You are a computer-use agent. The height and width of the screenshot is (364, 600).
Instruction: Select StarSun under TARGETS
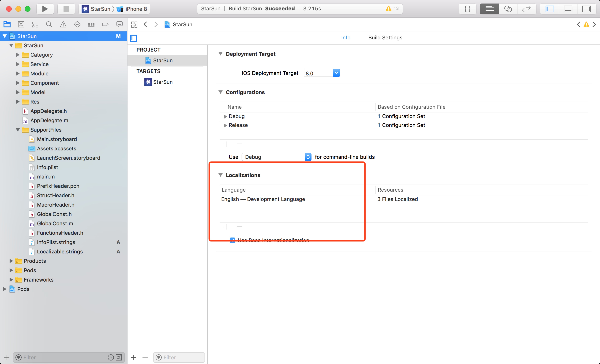click(x=163, y=82)
